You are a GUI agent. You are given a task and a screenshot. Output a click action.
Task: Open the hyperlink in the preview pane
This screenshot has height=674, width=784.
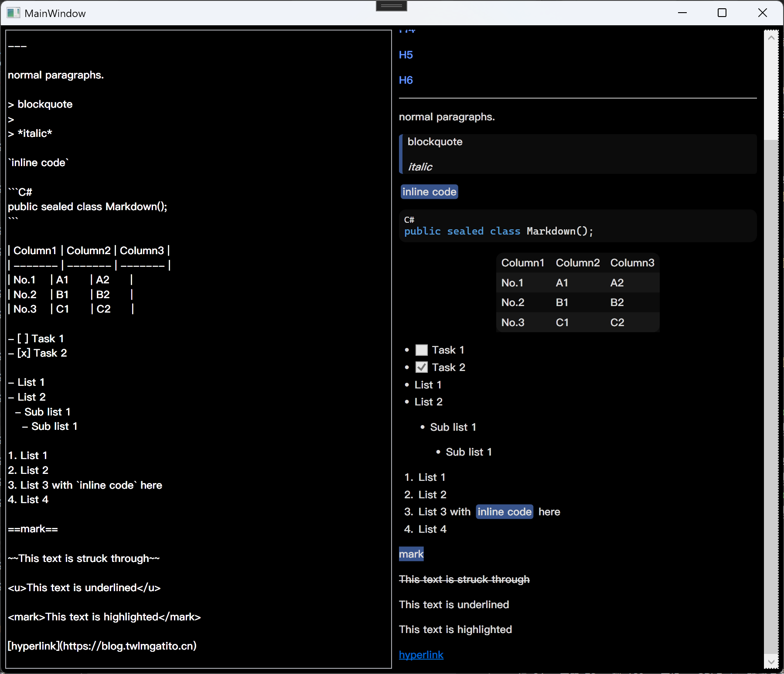point(421,655)
